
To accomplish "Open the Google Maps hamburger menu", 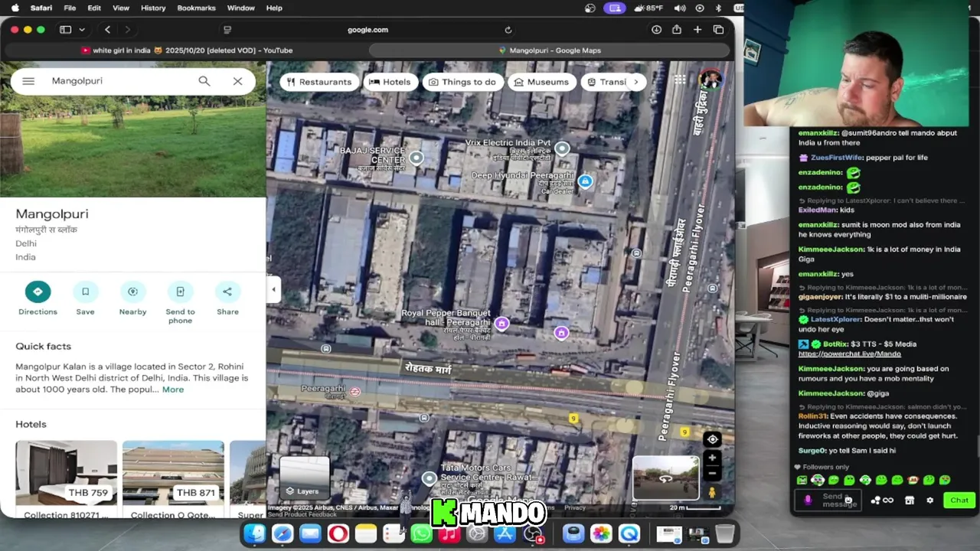I will 28,81.
